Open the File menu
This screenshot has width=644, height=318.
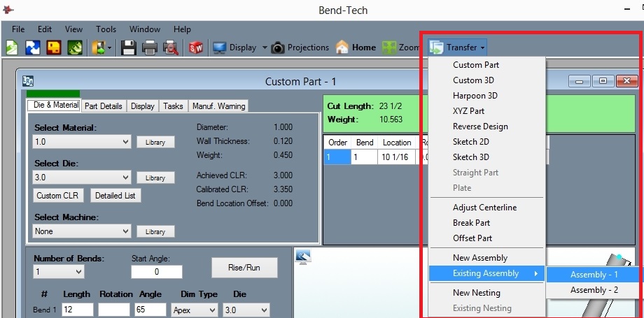point(18,29)
